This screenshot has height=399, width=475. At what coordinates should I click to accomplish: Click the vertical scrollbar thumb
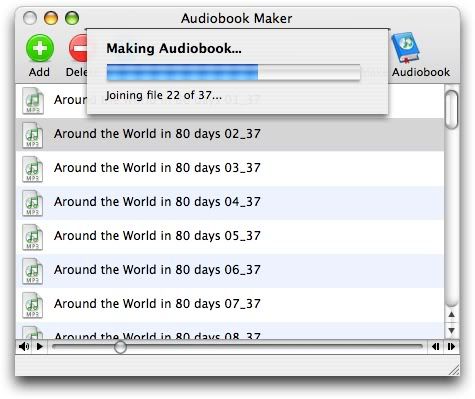(x=452, y=109)
